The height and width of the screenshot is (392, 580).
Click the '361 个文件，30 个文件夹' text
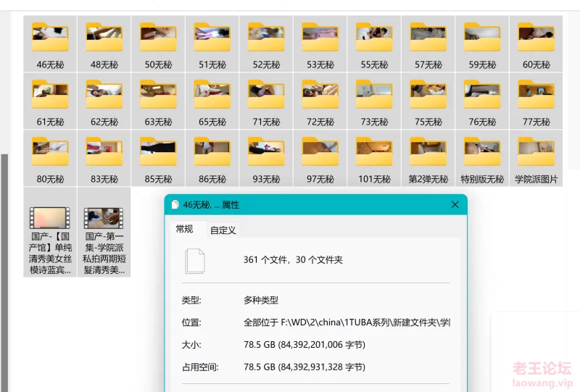click(x=293, y=260)
